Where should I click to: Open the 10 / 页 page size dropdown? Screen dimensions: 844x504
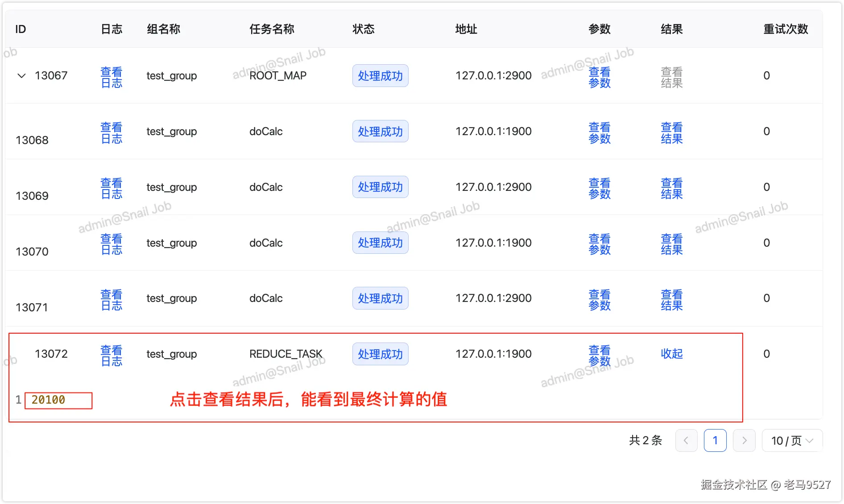[792, 441]
